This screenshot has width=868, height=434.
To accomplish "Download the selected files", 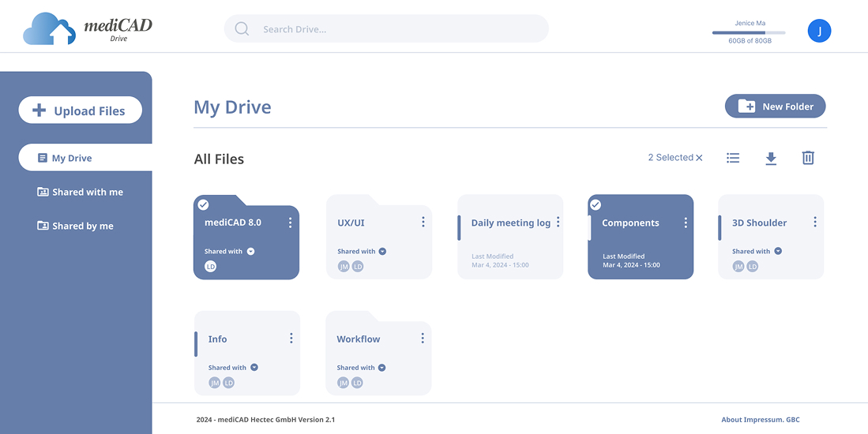I will point(771,159).
